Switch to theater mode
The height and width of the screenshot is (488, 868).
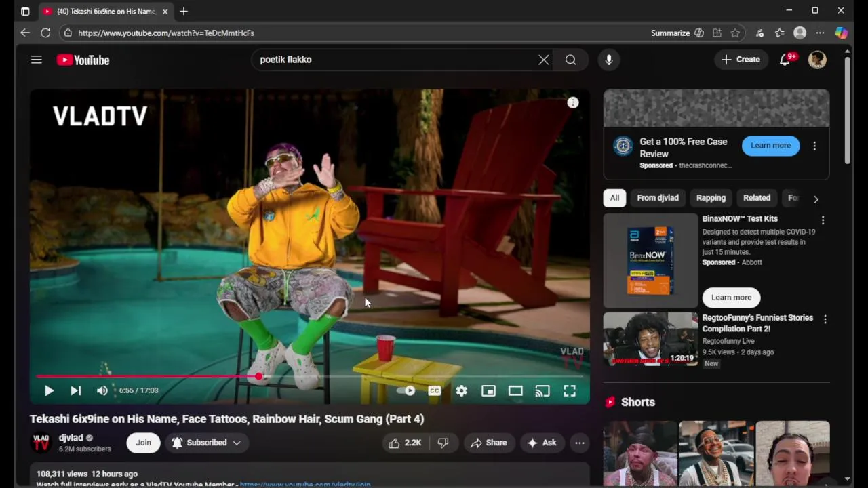(515, 390)
